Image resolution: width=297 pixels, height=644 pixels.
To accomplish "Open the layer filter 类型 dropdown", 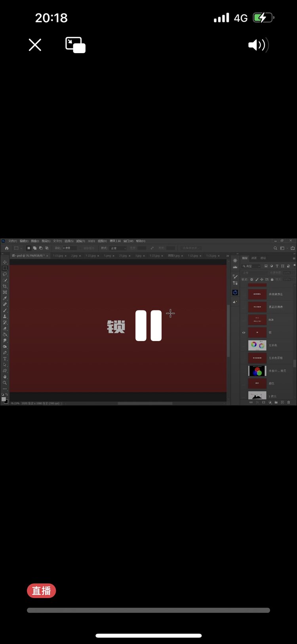I will (x=252, y=266).
